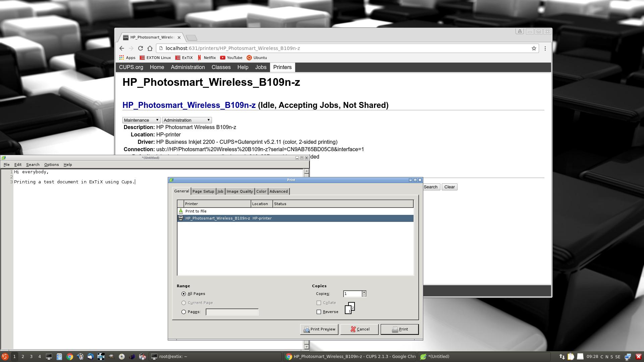Switch to Image Quality tab

[240, 191]
